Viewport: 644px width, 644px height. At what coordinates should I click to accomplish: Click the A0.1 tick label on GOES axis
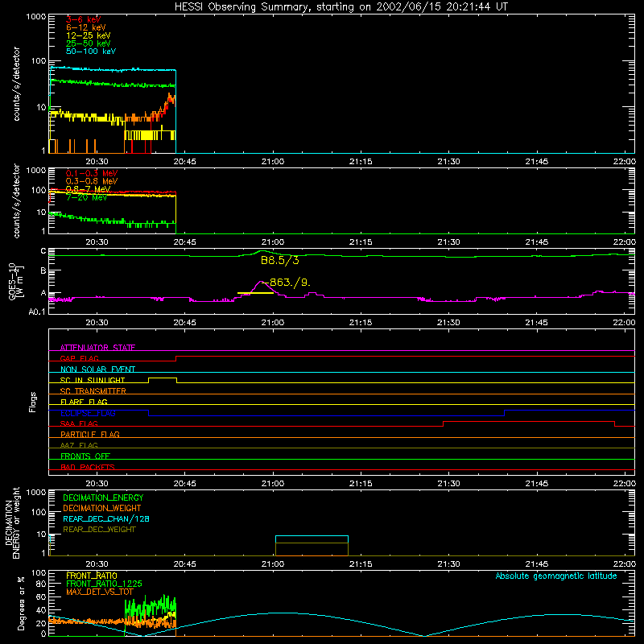[36, 312]
